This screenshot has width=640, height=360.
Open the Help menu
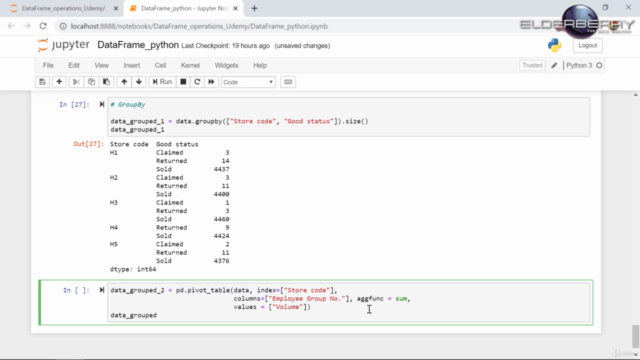260,65
